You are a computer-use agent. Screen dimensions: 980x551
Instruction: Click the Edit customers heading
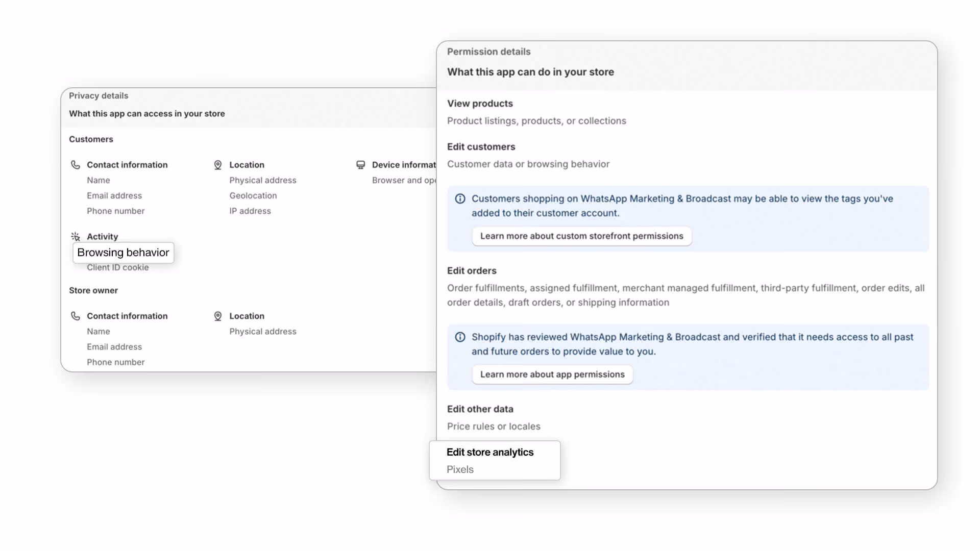point(481,146)
